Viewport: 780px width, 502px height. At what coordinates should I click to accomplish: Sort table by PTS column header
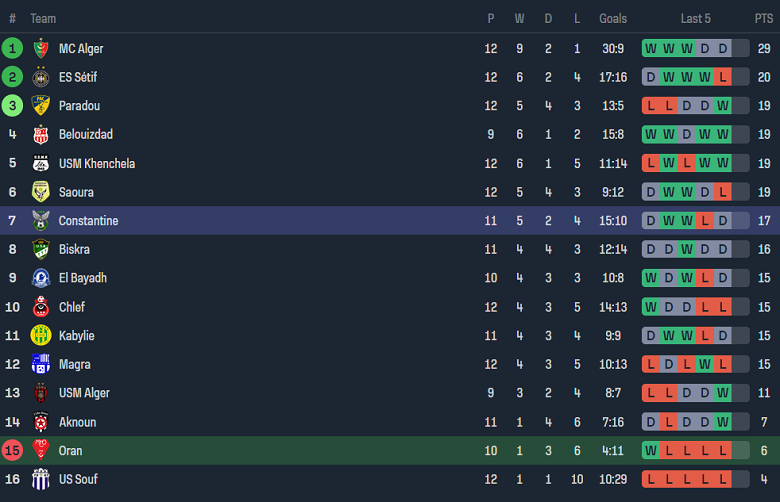coord(764,19)
